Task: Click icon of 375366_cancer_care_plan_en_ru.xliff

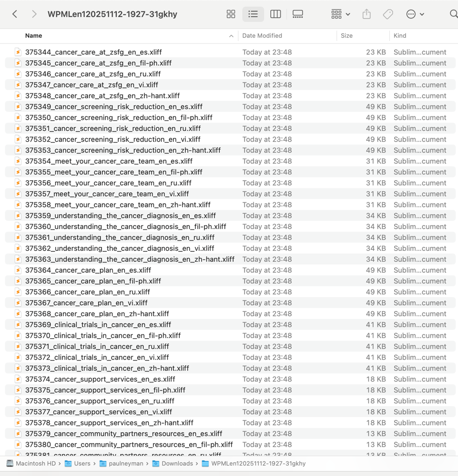Action: [18, 292]
